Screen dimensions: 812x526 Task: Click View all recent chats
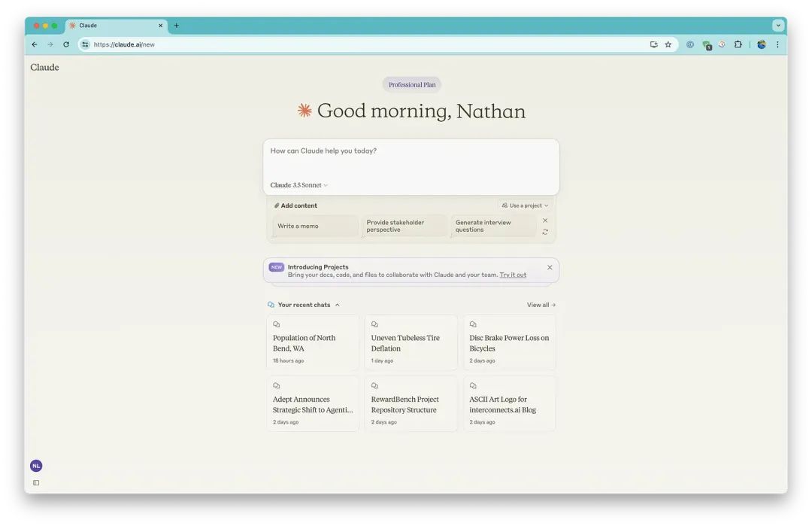tap(541, 305)
